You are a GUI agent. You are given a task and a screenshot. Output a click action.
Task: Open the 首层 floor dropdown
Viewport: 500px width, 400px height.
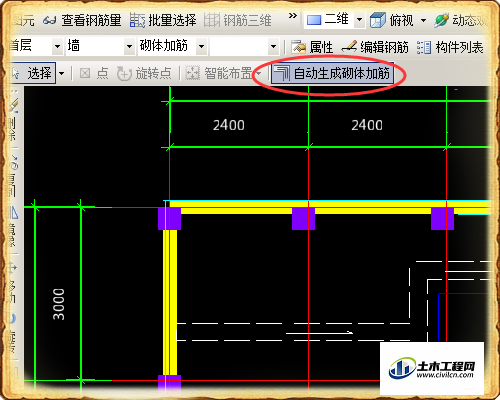57,46
